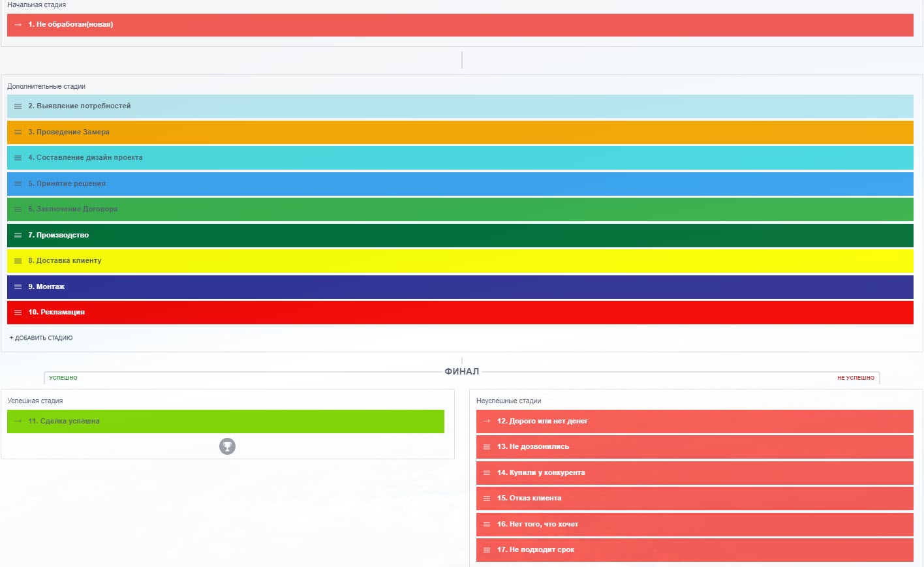Click the handle icon of "5. Принятие решения"

pos(18,184)
